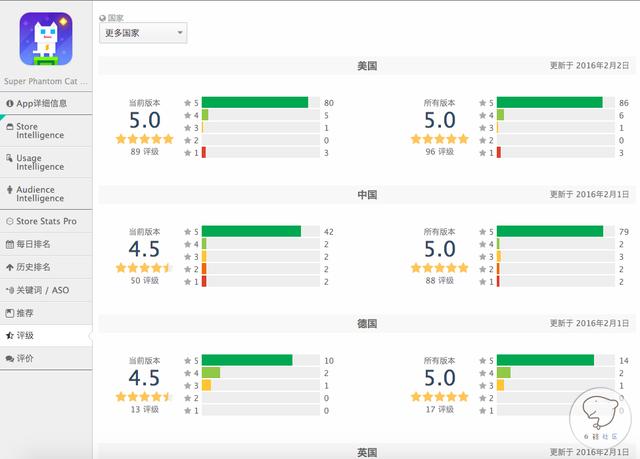Click the Super Phantom Cat app icon
The width and height of the screenshot is (640, 459).
click(x=46, y=38)
